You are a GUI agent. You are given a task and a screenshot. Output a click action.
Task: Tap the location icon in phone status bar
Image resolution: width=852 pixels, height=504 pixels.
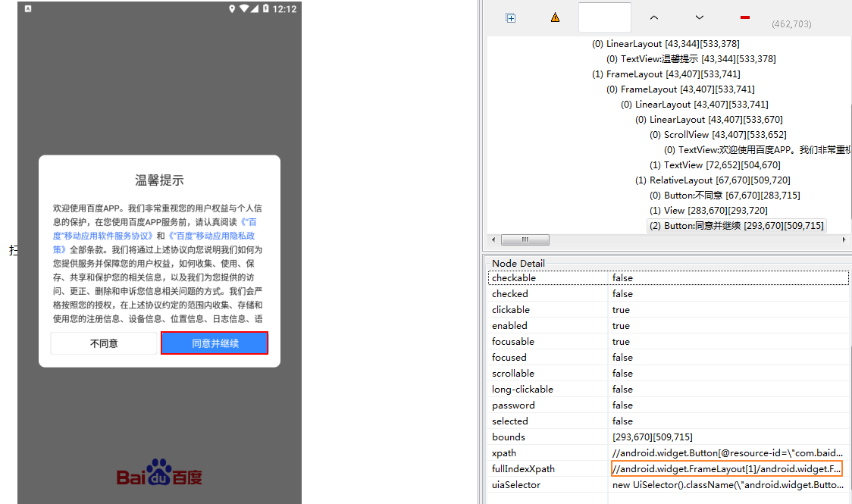tap(232, 8)
